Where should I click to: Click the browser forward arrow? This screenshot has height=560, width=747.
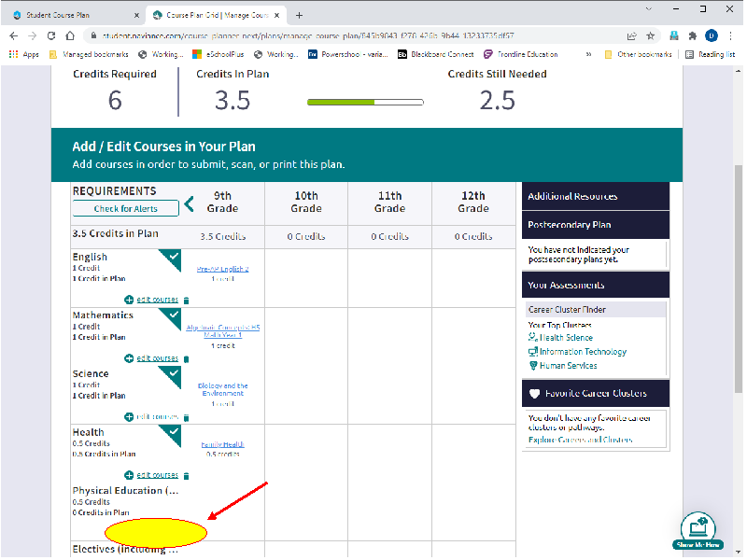[x=32, y=35]
